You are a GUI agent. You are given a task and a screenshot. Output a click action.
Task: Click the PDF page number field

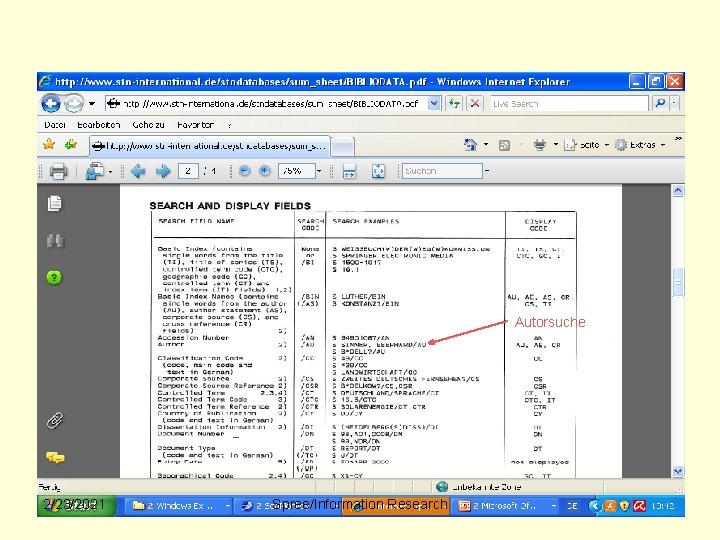(188, 171)
